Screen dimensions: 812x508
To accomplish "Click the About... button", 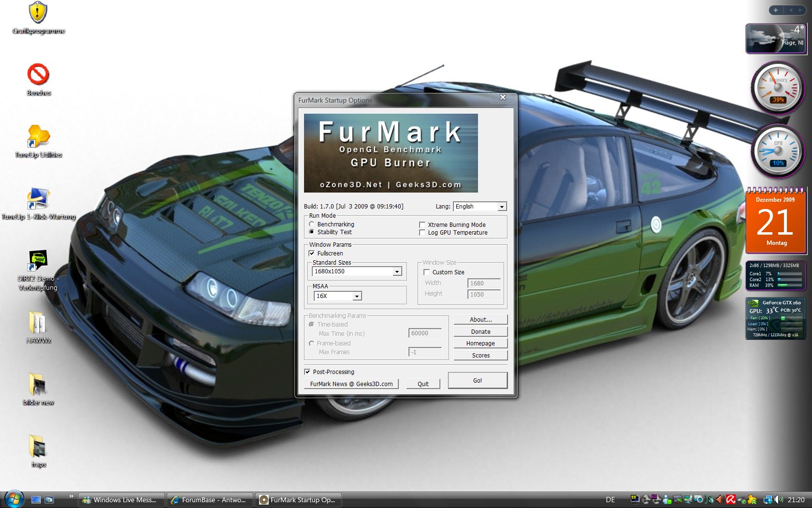I will click(x=481, y=320).
